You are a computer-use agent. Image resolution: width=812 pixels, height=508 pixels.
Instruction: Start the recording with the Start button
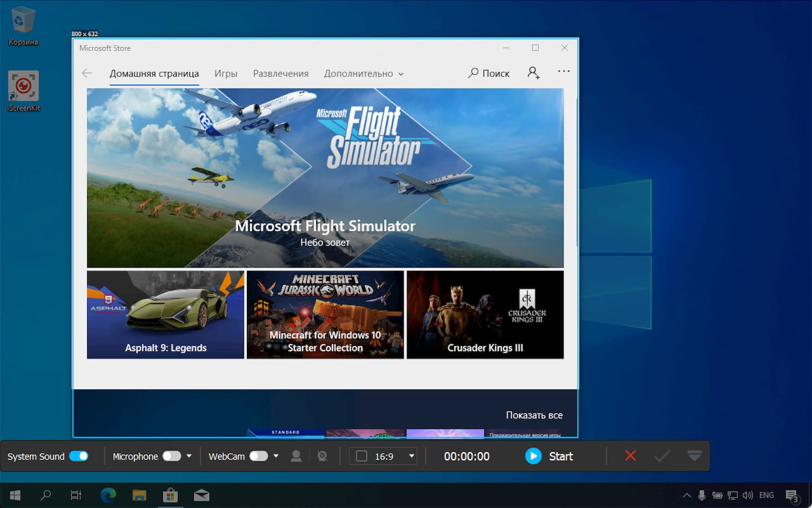pyautogui.click(x=549, y=456)
